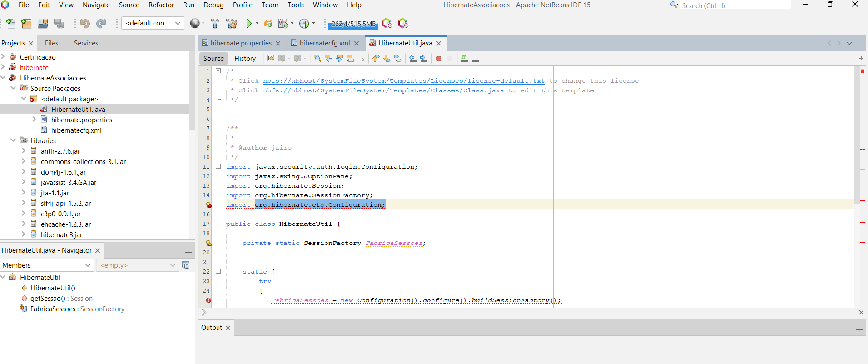Screen dimensions: 868x364
Task: Collapse header comment fold on line 1
Action: (x=218, y=71)
